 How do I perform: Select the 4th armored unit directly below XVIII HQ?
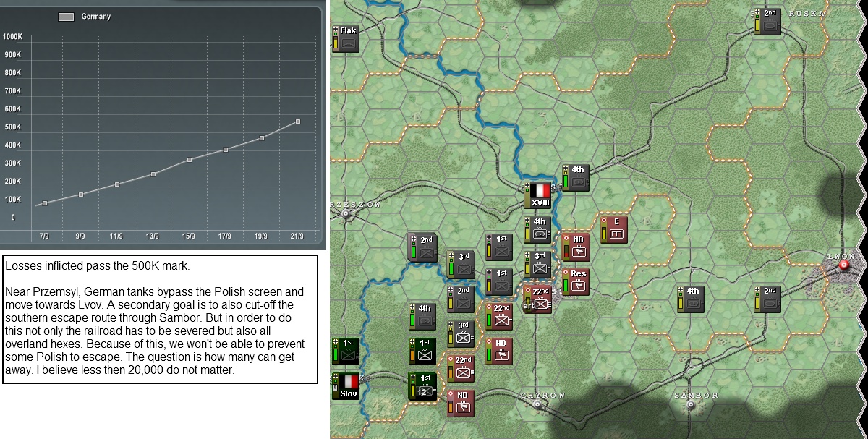537,229
